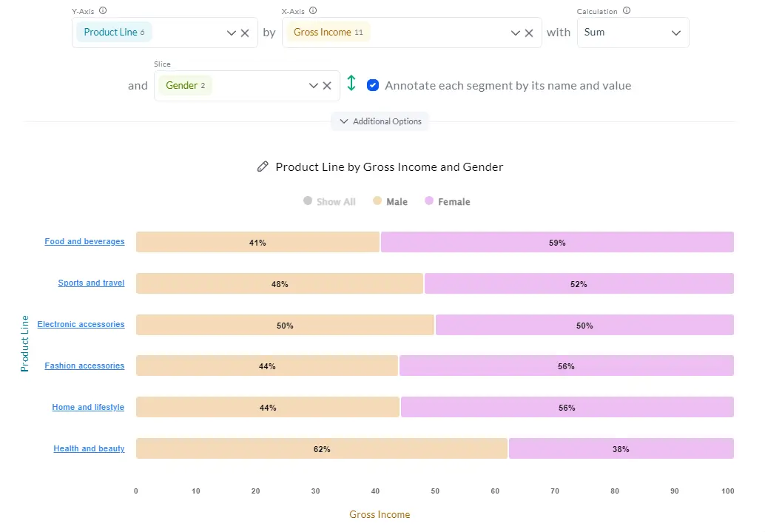The image size is (765, 532).
Task: Clear the Gross Income field with its X icon
Action: [x=530, y=33]
